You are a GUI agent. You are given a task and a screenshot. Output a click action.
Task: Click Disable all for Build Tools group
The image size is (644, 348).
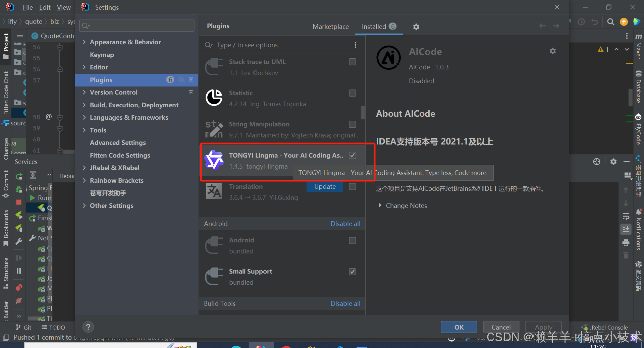click(345, 303)
